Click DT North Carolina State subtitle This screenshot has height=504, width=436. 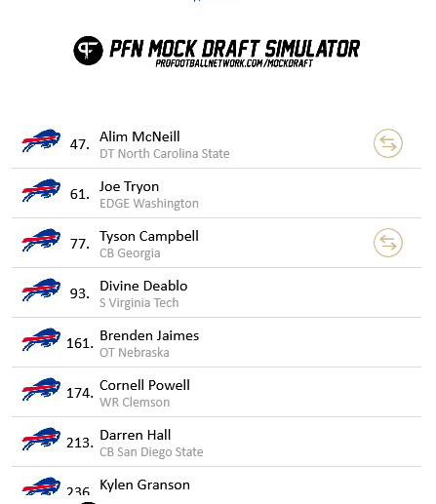tap(165, 154)
